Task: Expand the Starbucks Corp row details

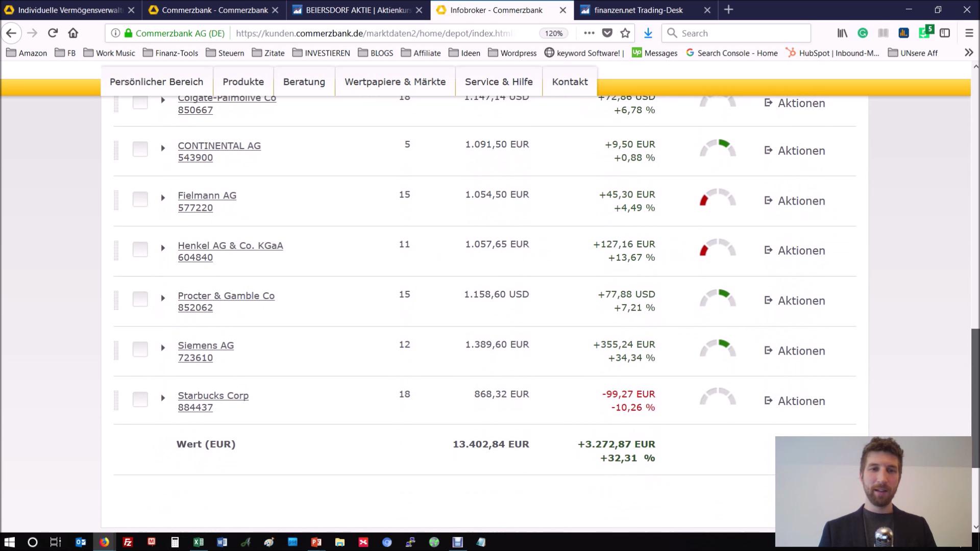Action: click(x=163, y=398)
